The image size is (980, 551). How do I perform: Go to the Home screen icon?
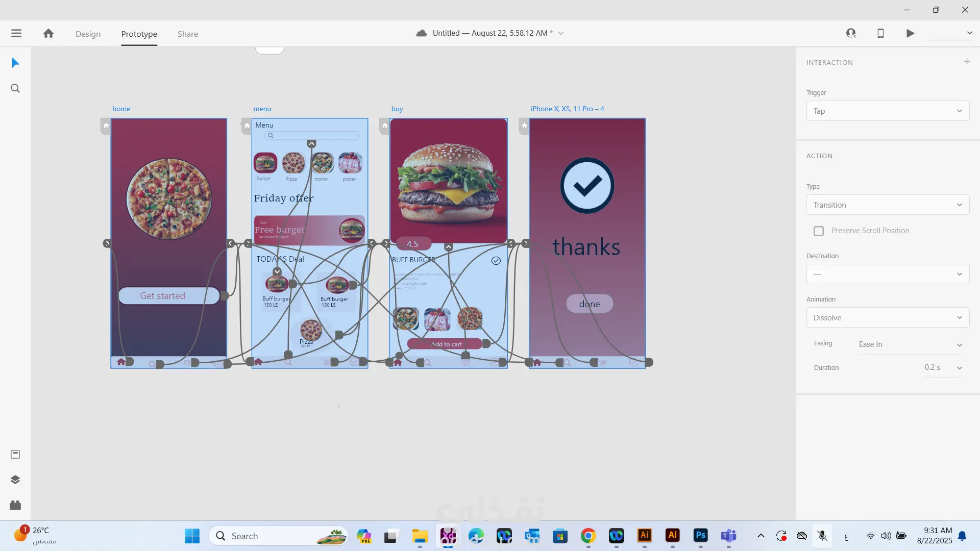(x=48, y=34)
